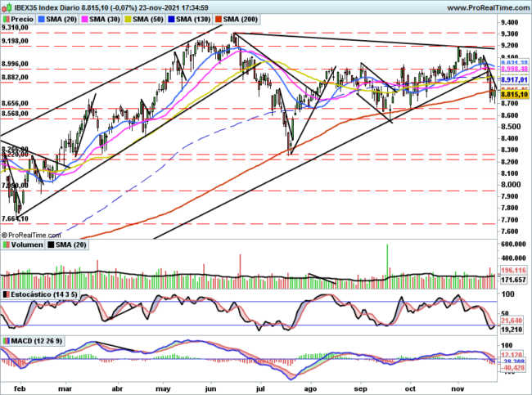Click the 8.656,00 support level label
This screenshot has height=395, width=532.
[15, 103]
